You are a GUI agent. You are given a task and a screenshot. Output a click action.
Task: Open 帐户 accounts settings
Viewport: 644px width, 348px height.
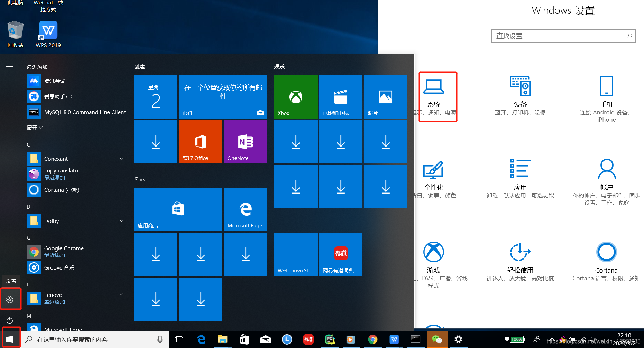coord(606,182)
